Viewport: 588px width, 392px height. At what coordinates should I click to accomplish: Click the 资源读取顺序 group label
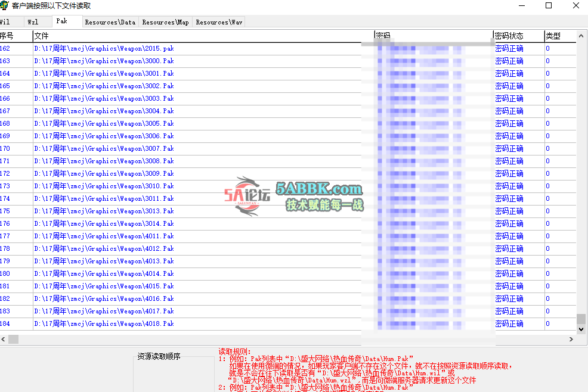pyautogui.click(x=159, y=356)
